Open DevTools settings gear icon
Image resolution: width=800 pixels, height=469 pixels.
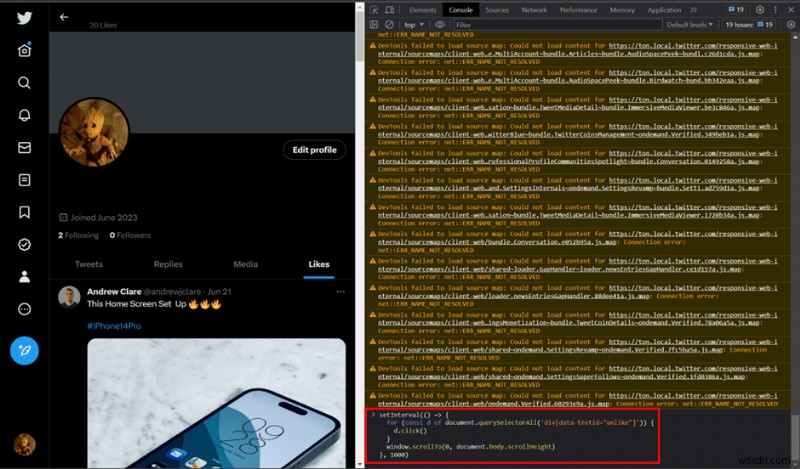click(760, 10)
